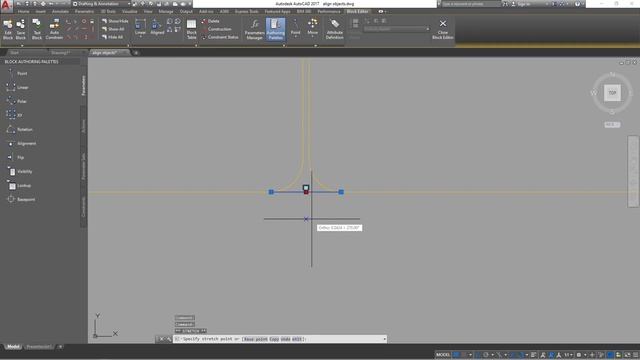
Task: Close the command line with X button
Action: pyautogui.click(x=161, y=339)
